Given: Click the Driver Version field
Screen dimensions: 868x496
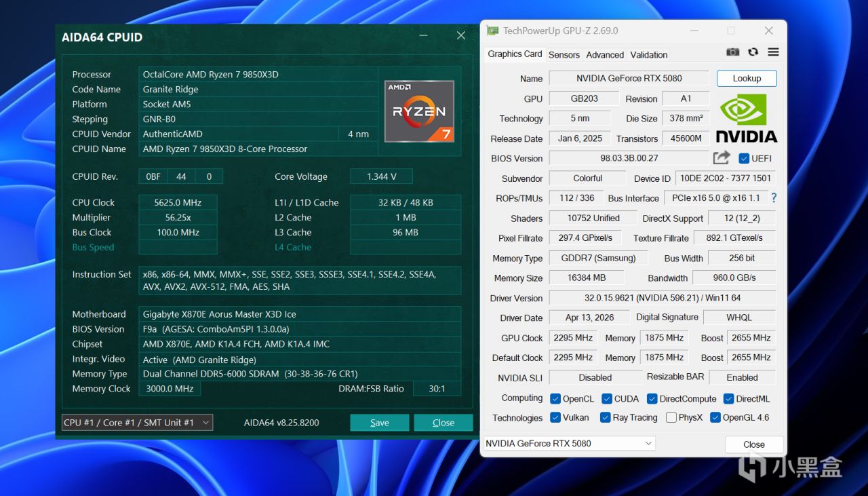Looking at the screenshot, I should click(x=663, y=298).
